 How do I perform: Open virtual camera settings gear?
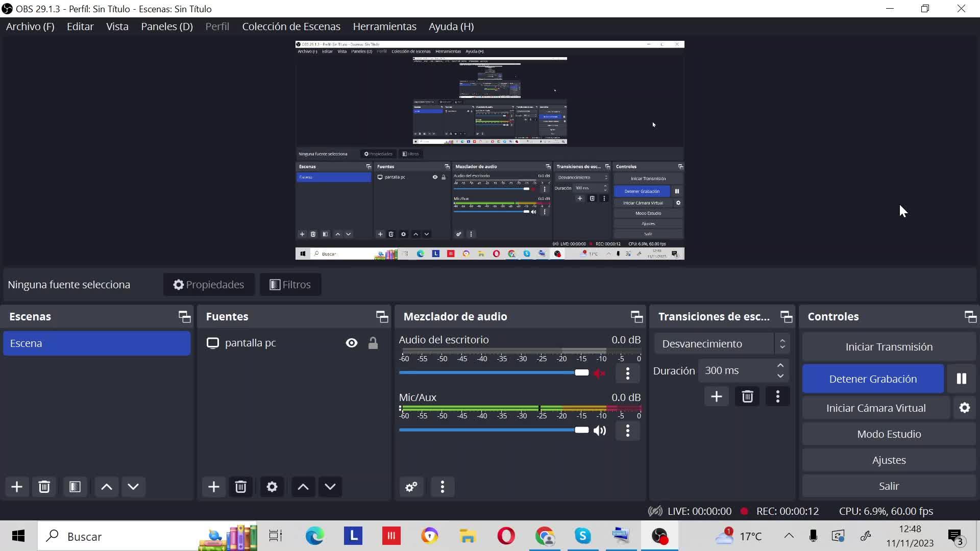click(x=964, y=408)
